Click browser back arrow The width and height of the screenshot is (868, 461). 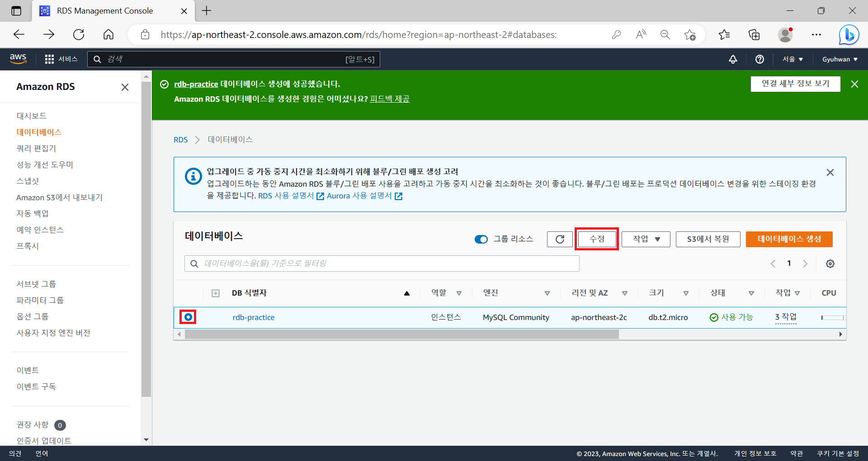[x=19, y=34]
